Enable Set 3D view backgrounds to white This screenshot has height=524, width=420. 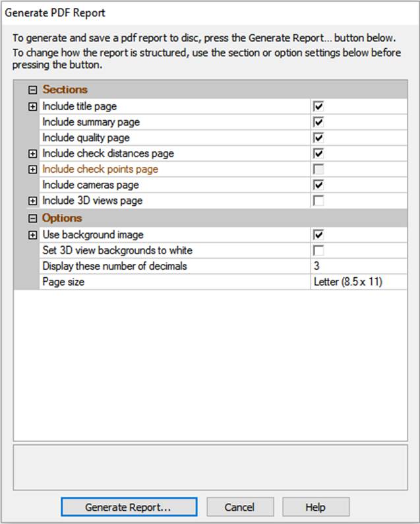pyautogui.click(x=318, y=251)
